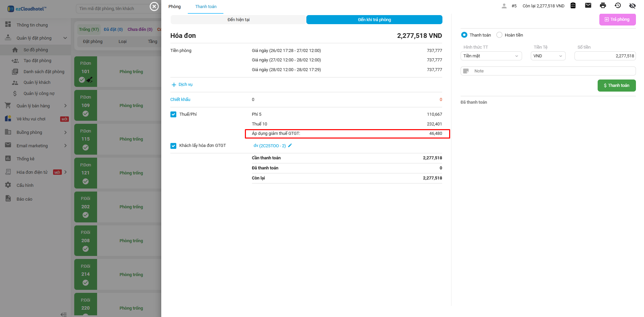Uncheck the Thuế/Phí checkbox
The height and width of the screenshot is (317, 644).
(173, 114)
